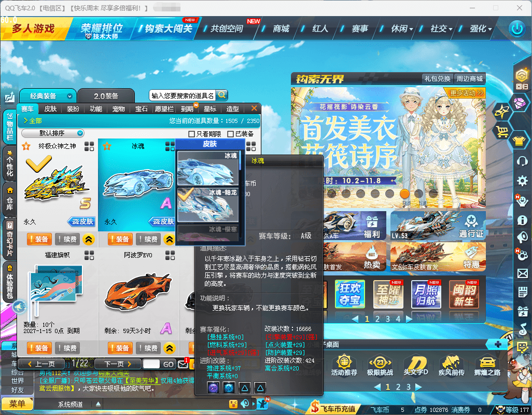Screen dimensions: 532x415
Task: Expand the 经典装备 dropdown arrow
Action: click(x=69, y=96)
